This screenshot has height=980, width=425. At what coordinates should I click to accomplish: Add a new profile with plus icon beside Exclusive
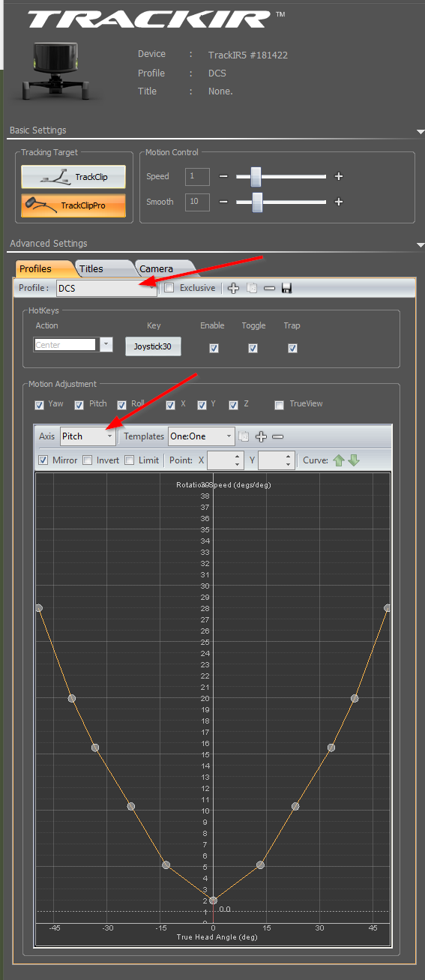point(234,288)
